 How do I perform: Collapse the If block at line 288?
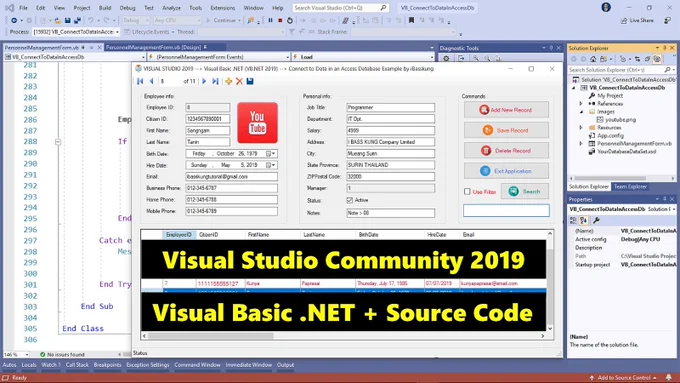tap(58, 142)
